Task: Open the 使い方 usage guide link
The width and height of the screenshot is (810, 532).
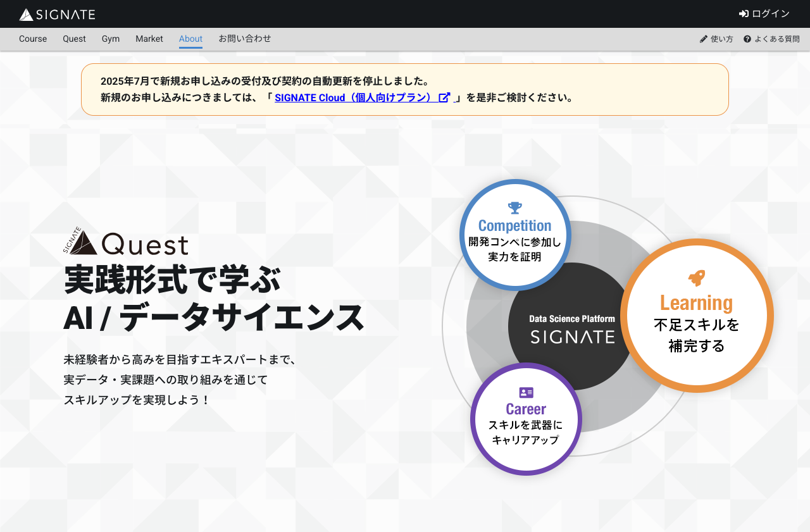Action: tap(721, 39)
